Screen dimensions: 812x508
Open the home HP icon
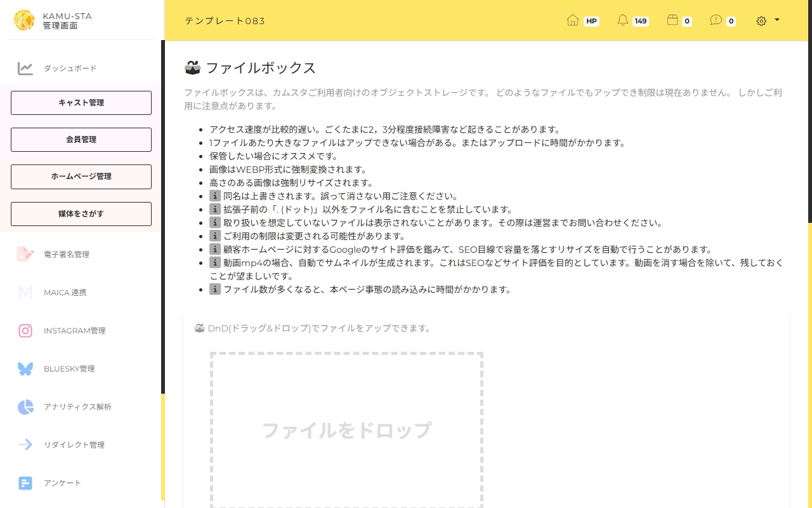(x=573, y=20)
